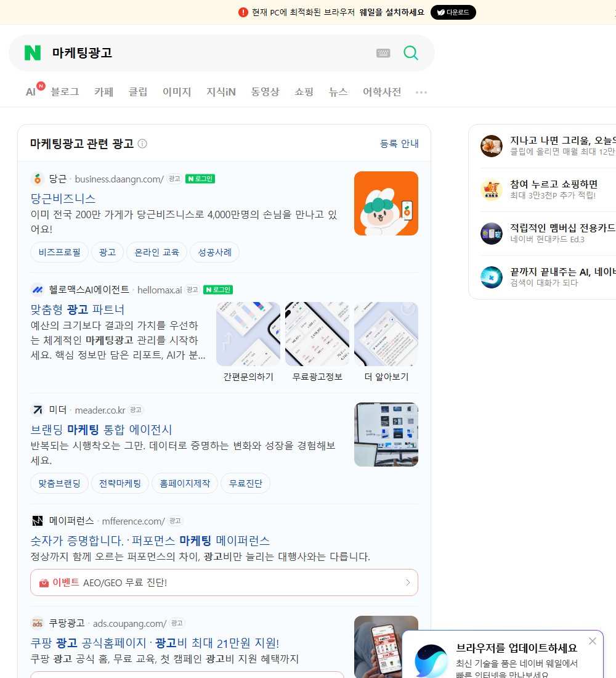Open the 당근비즈니스 ad title
Viewport: 616px width, 678px height.
tap(63, 198)
